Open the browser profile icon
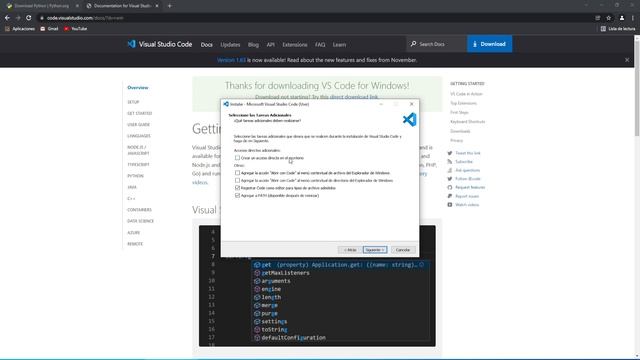640x360 pixels. (622, 18)
